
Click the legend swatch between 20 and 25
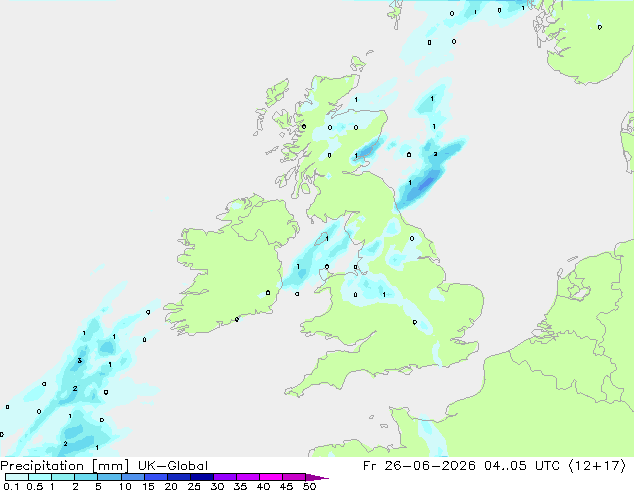(x=178, y=477)
